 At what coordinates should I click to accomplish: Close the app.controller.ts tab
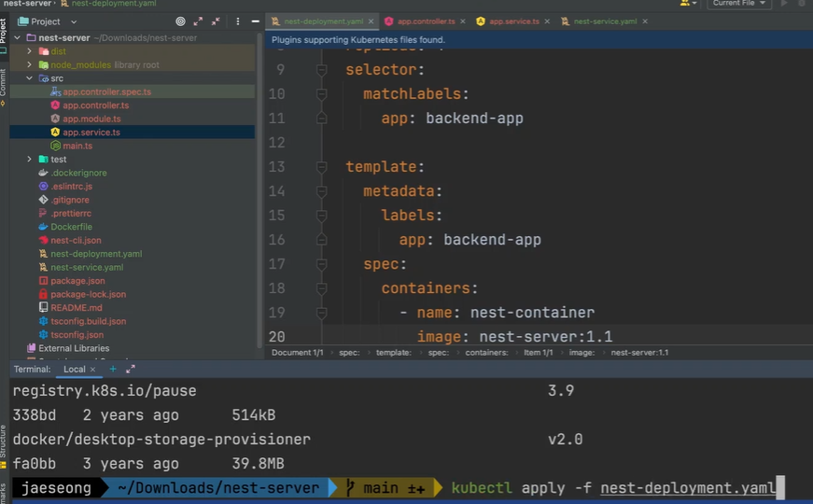462,21
